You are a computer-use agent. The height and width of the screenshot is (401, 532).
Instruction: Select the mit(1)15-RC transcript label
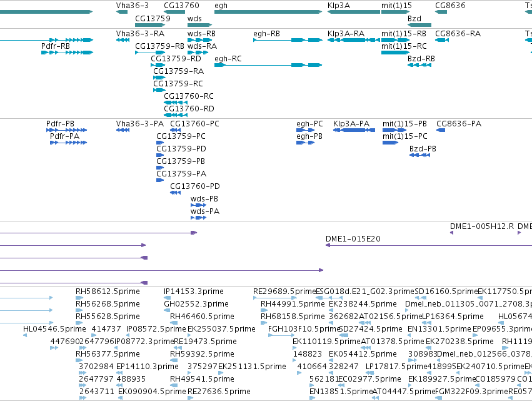pyautogui.click(x=404, y=46)
